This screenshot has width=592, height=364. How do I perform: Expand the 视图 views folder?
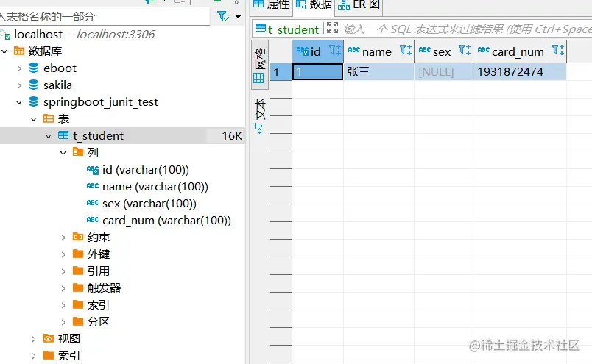pos(34,339)
